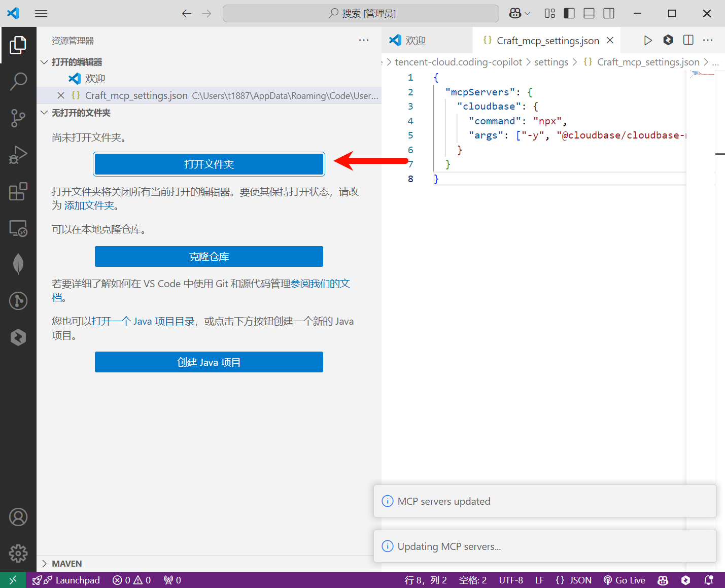
Task: Select Craft_mcp_settings.json open editor row
Action: pyautogui.click(x=209, y=95)
